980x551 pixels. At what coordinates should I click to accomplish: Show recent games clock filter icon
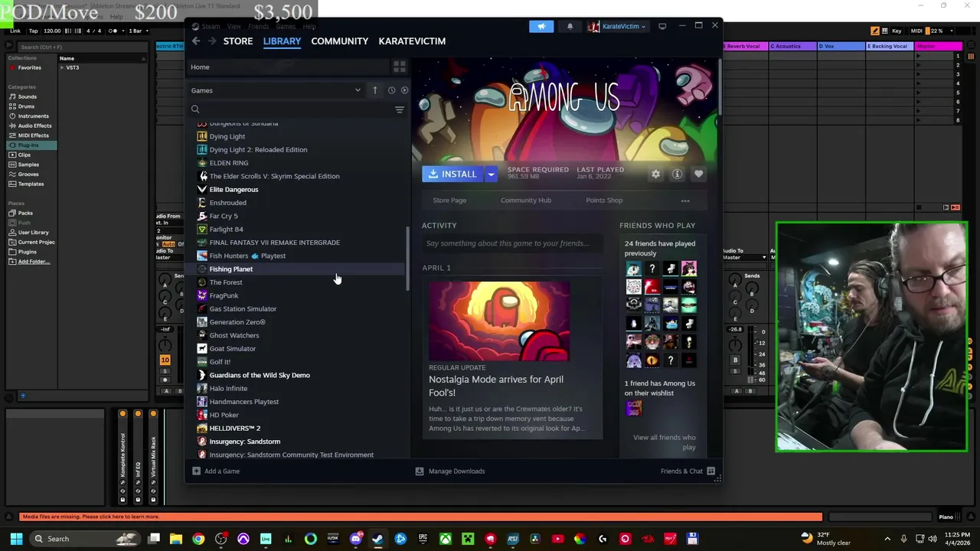coord(391,90)
